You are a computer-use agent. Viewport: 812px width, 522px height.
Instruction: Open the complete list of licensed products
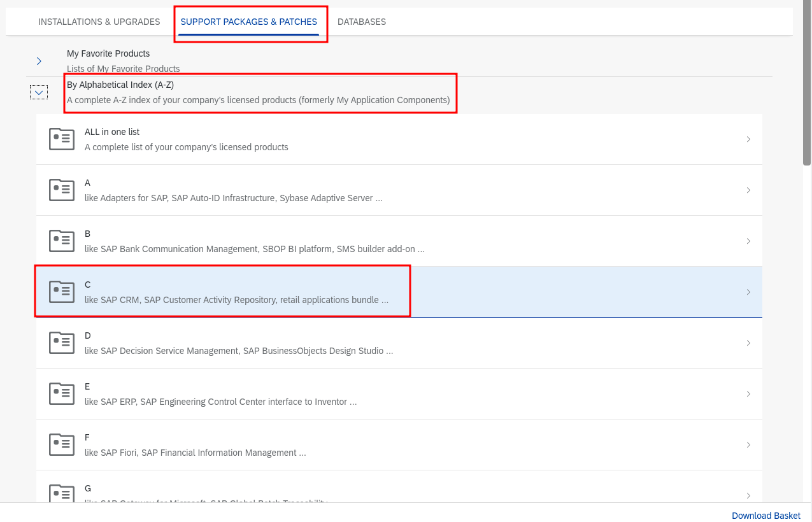pyautogui.click(x=186, y=139)
